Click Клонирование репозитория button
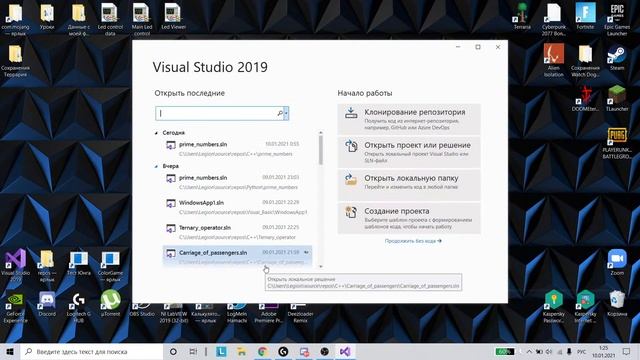This screenshot has height=360, width=640. [x=409, y=119]
